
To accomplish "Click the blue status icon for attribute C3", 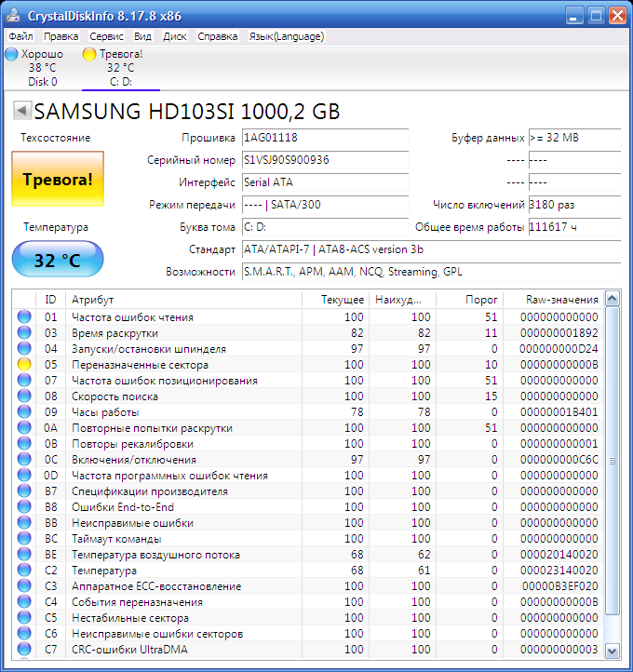I will click(x=24, y=585).
